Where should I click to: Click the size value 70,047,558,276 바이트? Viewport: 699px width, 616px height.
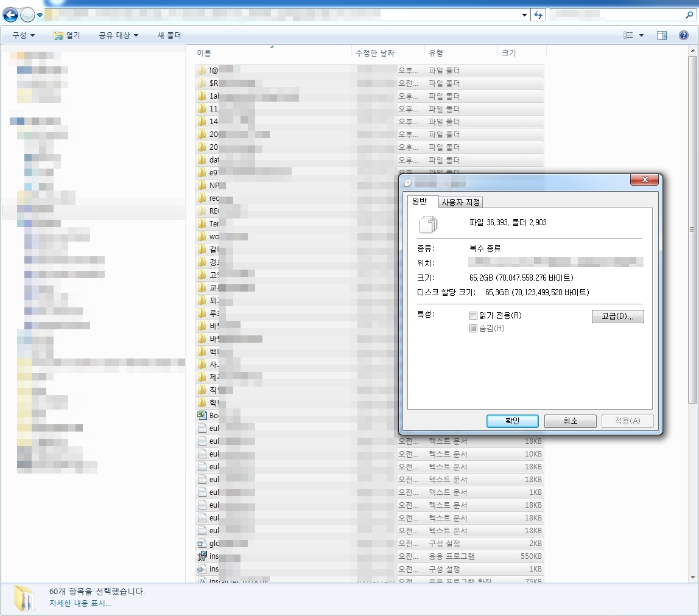point(536,278)
